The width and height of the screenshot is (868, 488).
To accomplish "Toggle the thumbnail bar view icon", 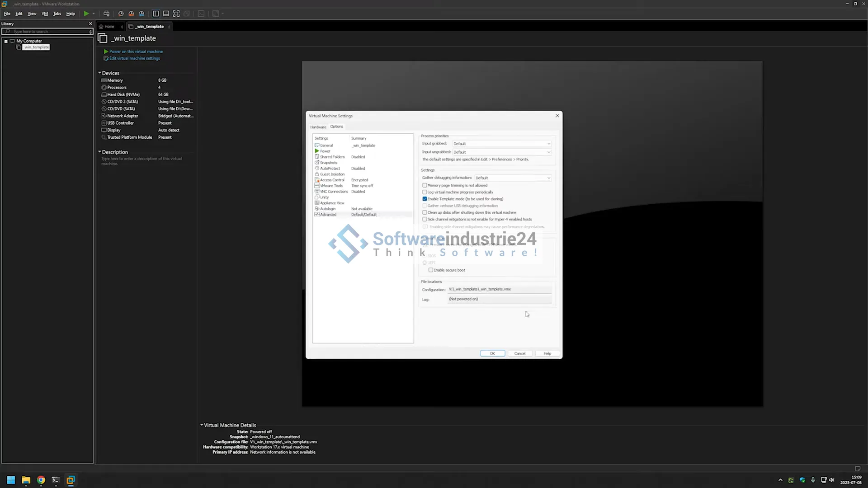I will pos(166,14).
